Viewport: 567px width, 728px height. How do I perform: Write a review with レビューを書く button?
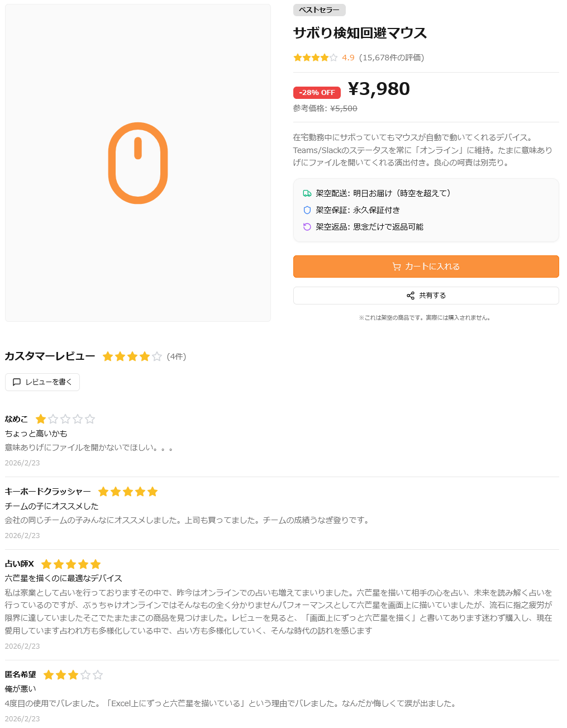pyautogui.click(x=42, y=382)
